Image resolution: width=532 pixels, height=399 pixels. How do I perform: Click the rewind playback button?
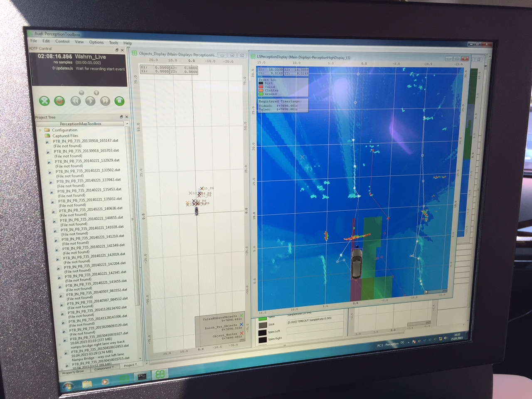pyautogui.click(x=75, y=101)
